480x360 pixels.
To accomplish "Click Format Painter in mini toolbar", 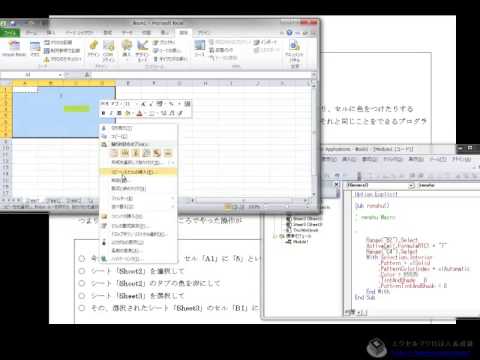I will (180, 113).
